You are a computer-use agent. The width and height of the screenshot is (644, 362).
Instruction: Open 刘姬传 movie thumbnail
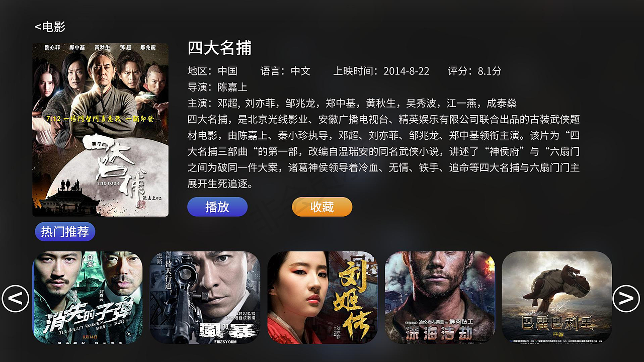point(323,298)
